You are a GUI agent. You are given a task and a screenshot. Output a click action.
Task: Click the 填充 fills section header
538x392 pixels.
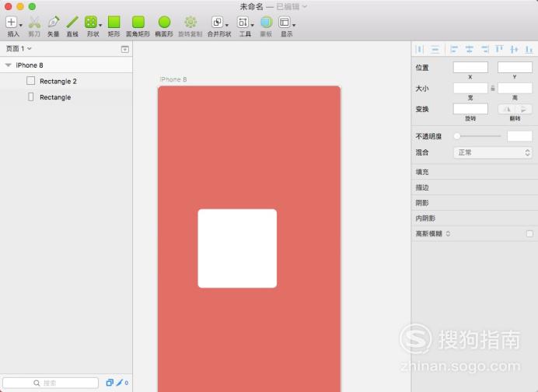coord(474,172)
